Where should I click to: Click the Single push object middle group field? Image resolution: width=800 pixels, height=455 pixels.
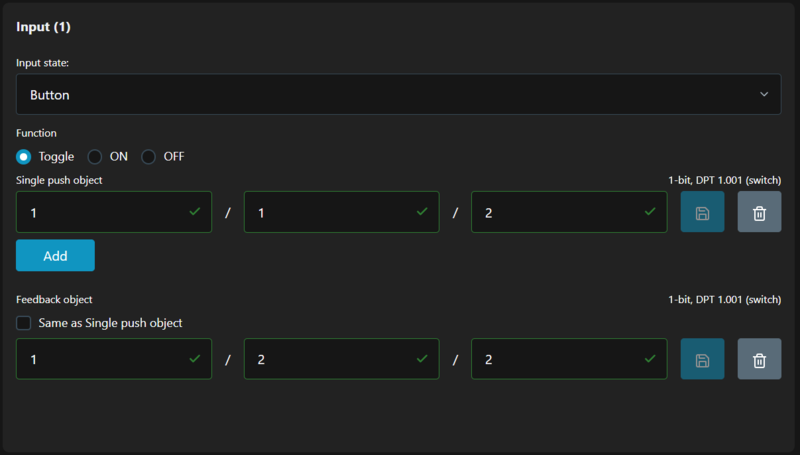coord(328,212)
